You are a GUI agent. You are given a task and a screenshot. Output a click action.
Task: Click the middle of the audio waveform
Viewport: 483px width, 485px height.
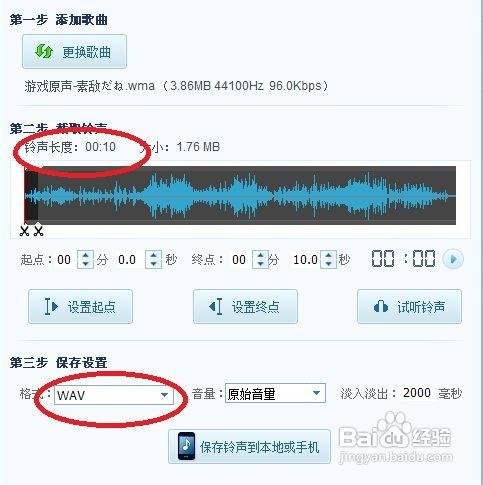pyautogui.click(x=240, y=195)
